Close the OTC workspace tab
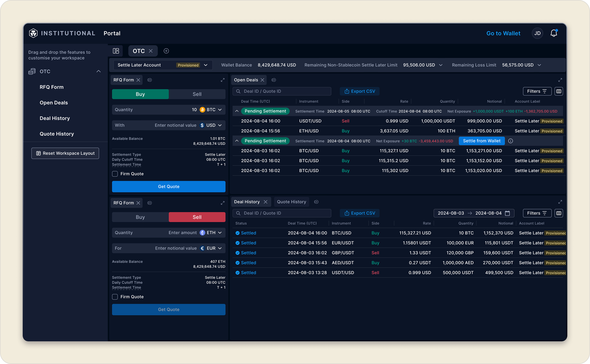Image resolution: width=590 pixels, height=364 pixels. (151, 51)
